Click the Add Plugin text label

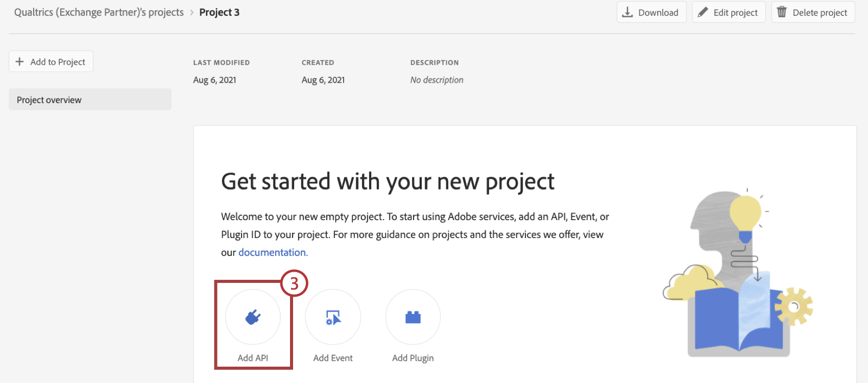(413, 358)
